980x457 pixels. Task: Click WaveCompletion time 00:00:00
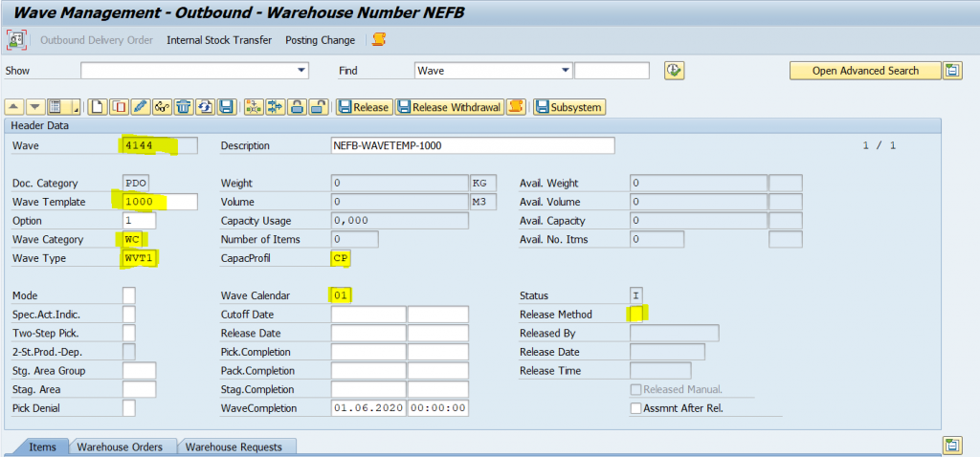(438, 408)
